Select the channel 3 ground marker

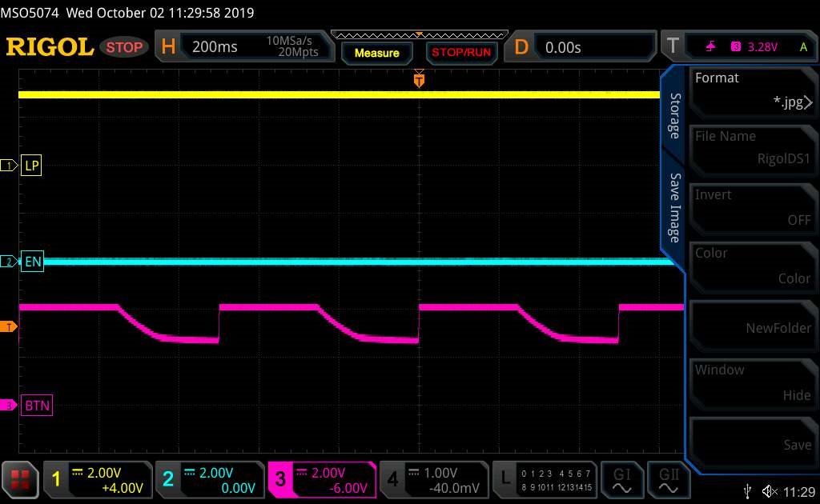[8, 406]
